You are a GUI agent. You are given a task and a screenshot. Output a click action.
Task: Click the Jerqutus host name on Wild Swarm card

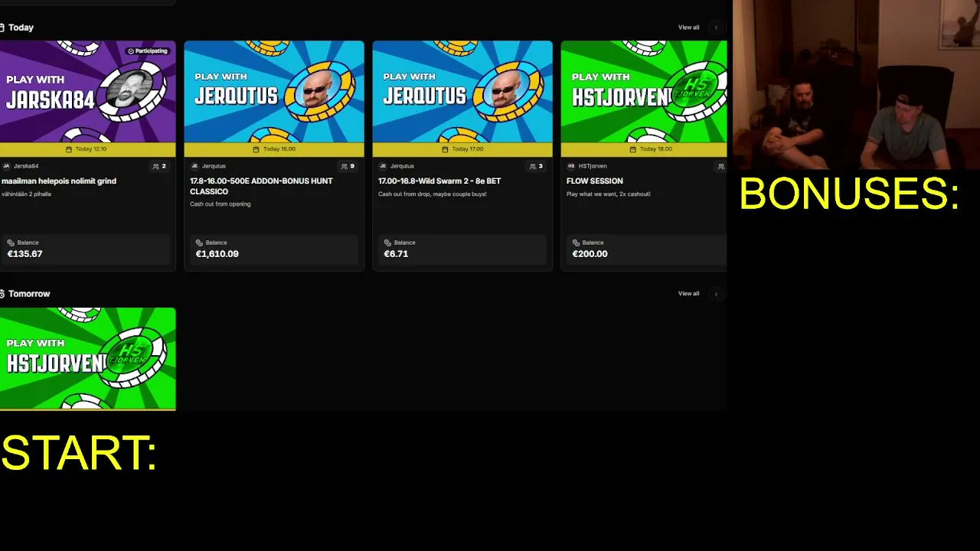(x=402, y=166)
